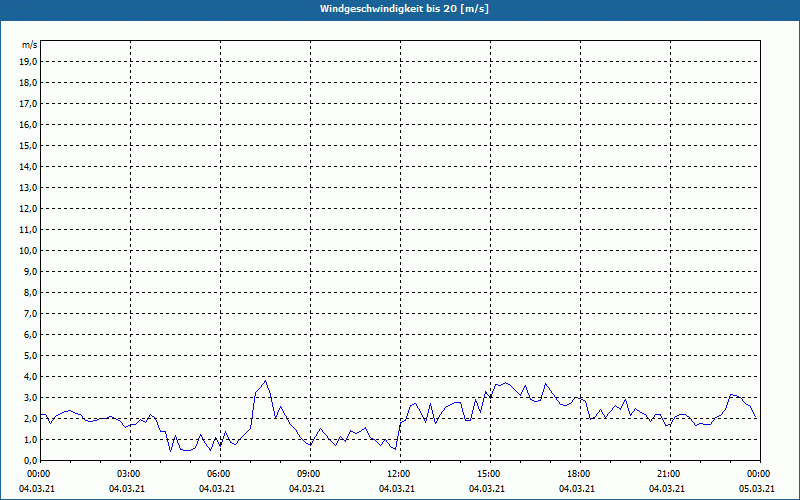Click the "00:00" time label above 04.03.21
This screenshot has width=800, height=500.
click(x=38, y=474)
